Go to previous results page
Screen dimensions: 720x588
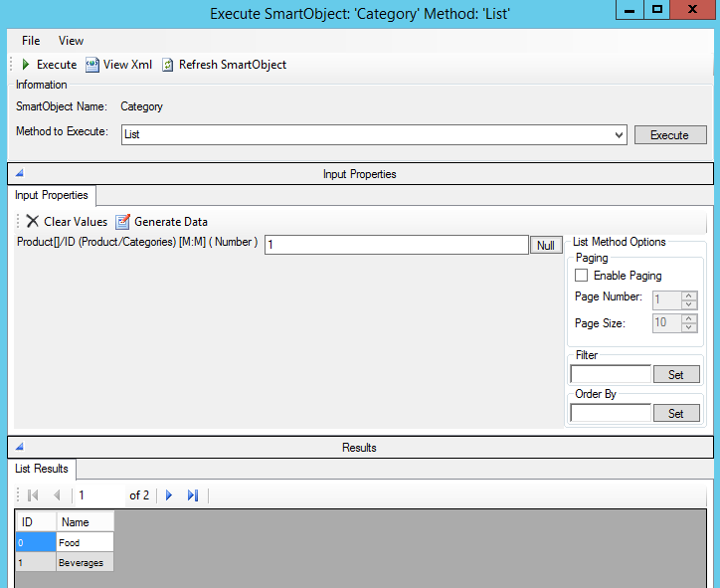point(57,495)
